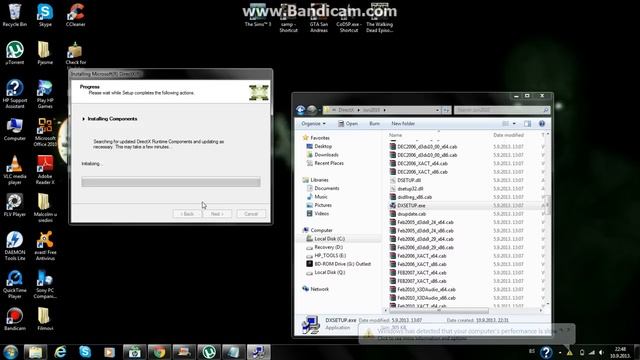
Task: Click the Next button in DirectX setup
Action: 217,214
